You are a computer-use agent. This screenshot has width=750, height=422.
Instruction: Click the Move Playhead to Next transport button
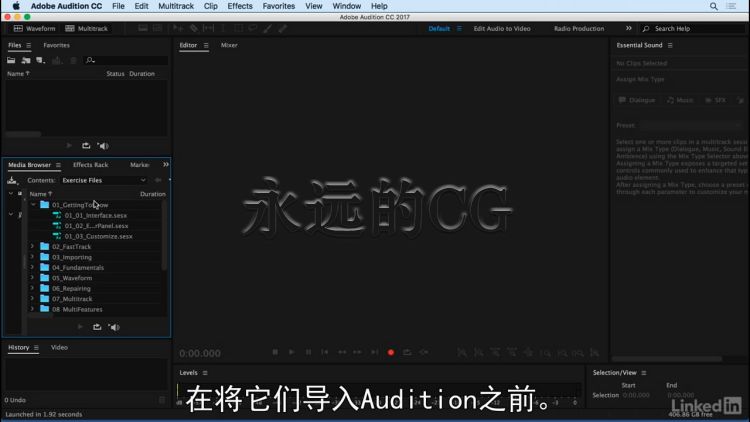(375, 352)
